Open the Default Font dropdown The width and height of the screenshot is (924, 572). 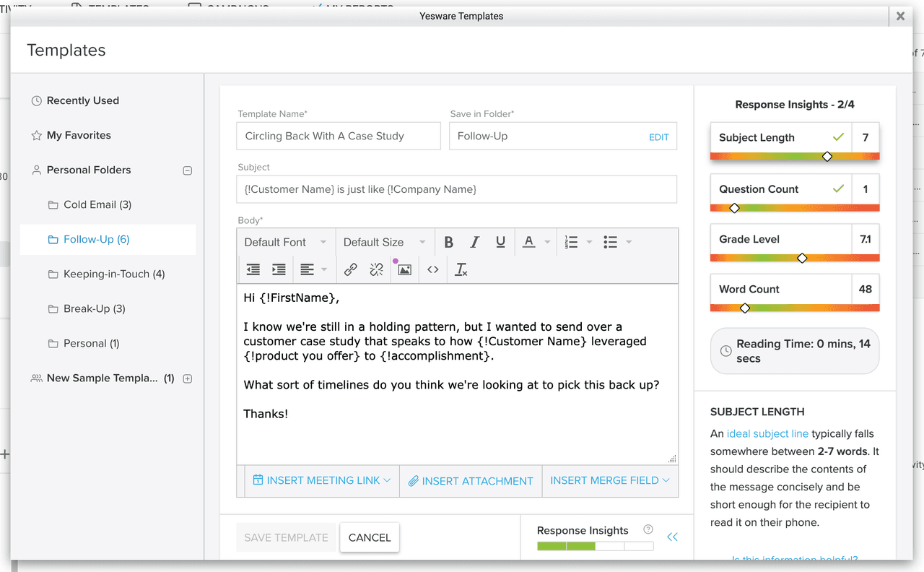click(x=285, y=243)
